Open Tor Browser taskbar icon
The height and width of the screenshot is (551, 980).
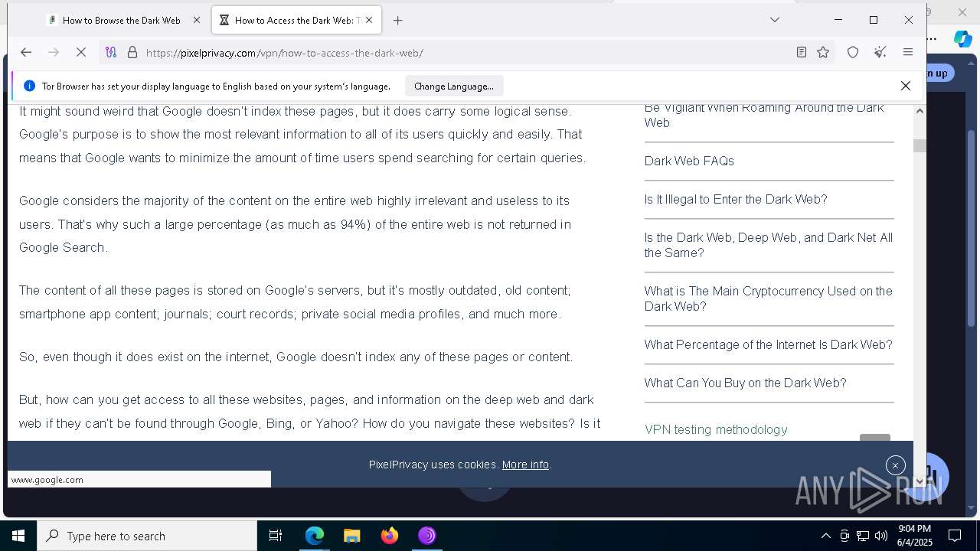(x=426, y=536)
